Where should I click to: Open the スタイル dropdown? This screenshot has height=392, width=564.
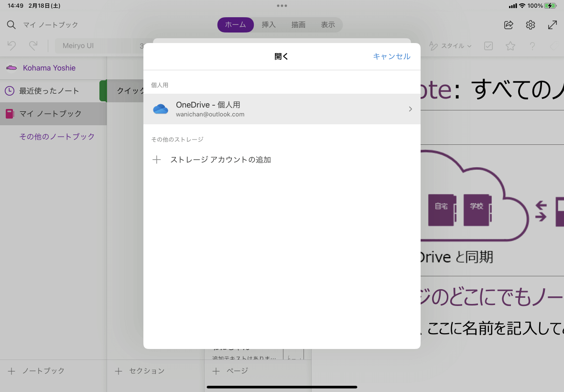point(450,46)
